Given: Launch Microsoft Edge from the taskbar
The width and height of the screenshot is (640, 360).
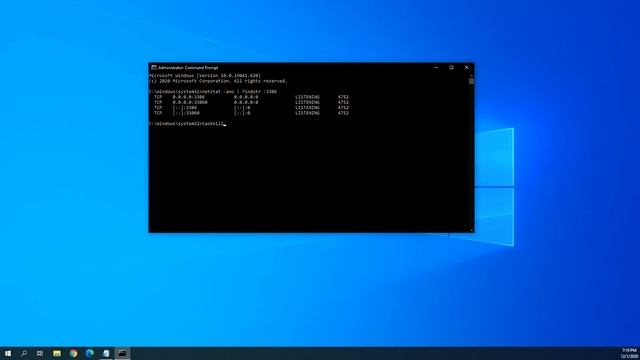Looking at the screenshot, I should point(90,353).
